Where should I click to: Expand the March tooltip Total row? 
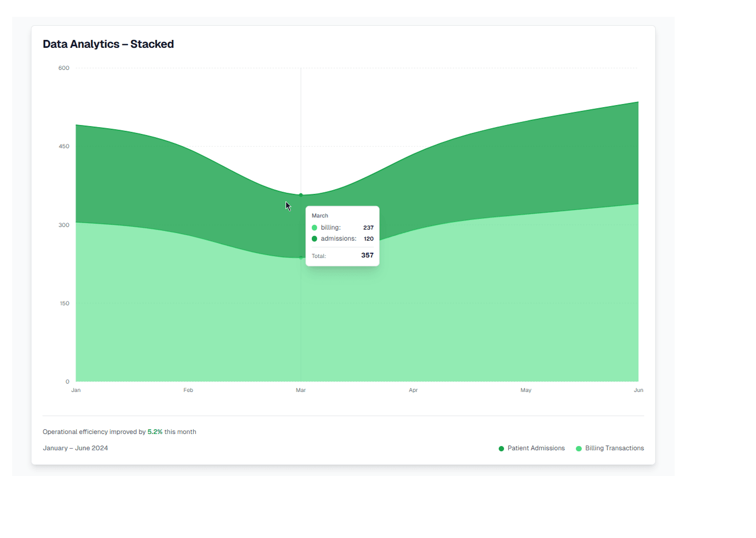click(341, 256)
